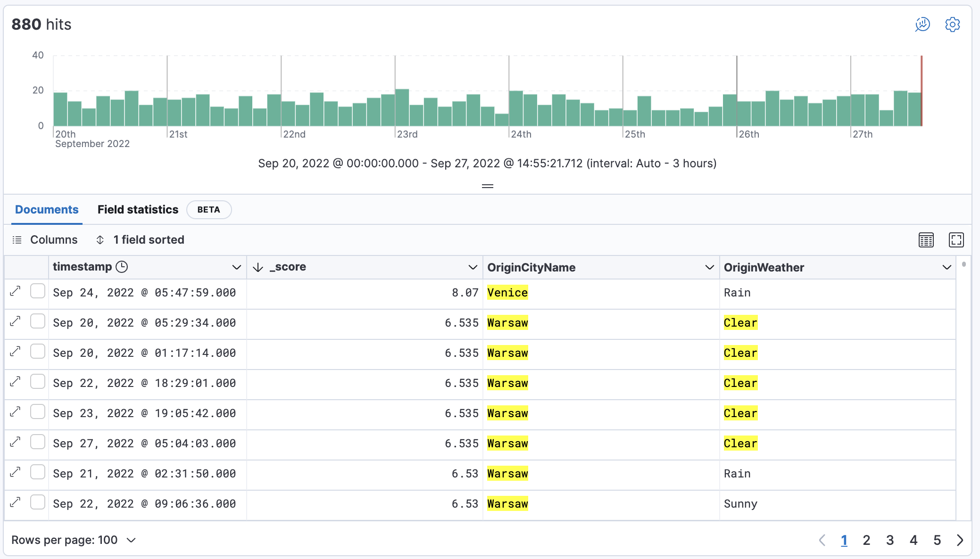Check the last row with Sunny weather
This screenshot has width=980, height=559.
point(38,503)
